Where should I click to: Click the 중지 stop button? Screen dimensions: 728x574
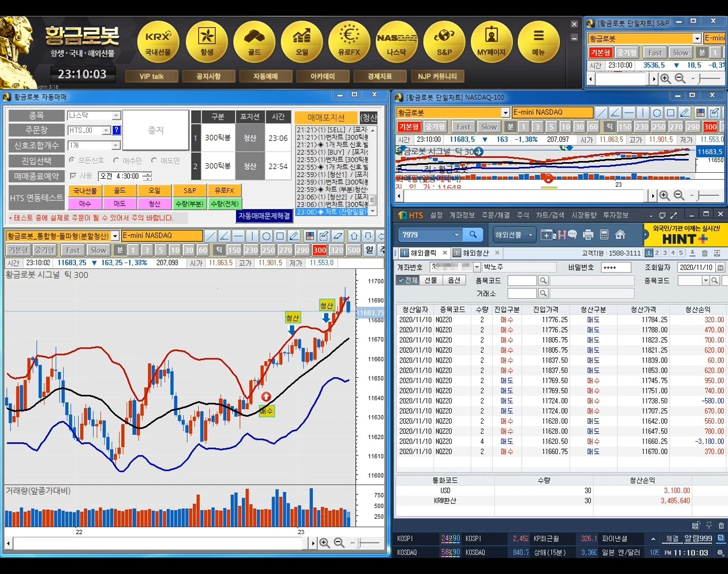(x=156, y=130)
